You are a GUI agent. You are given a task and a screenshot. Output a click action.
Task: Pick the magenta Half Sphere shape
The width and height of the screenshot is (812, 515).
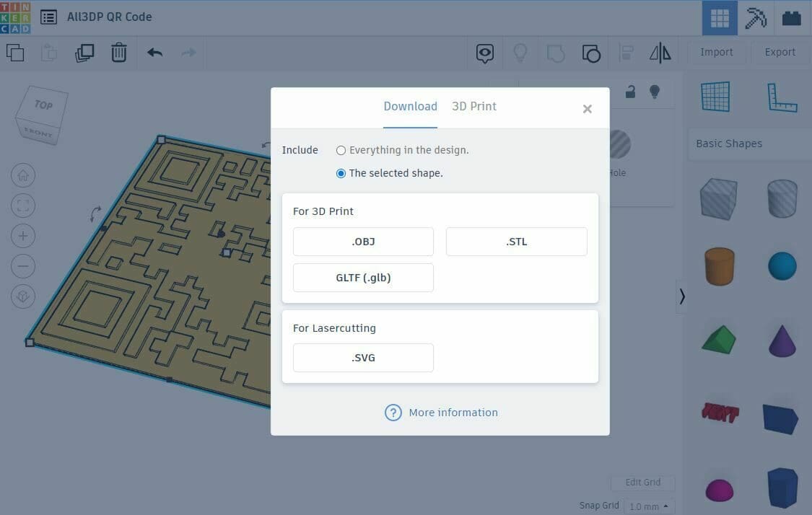tap(720, 490)
